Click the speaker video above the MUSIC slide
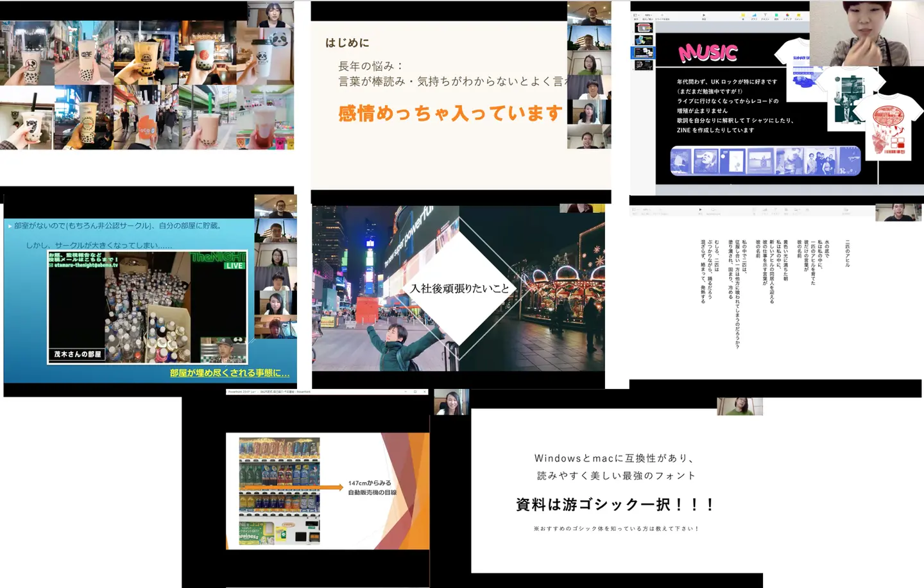Screen dimensions: 924x588 tap(866, 33)
